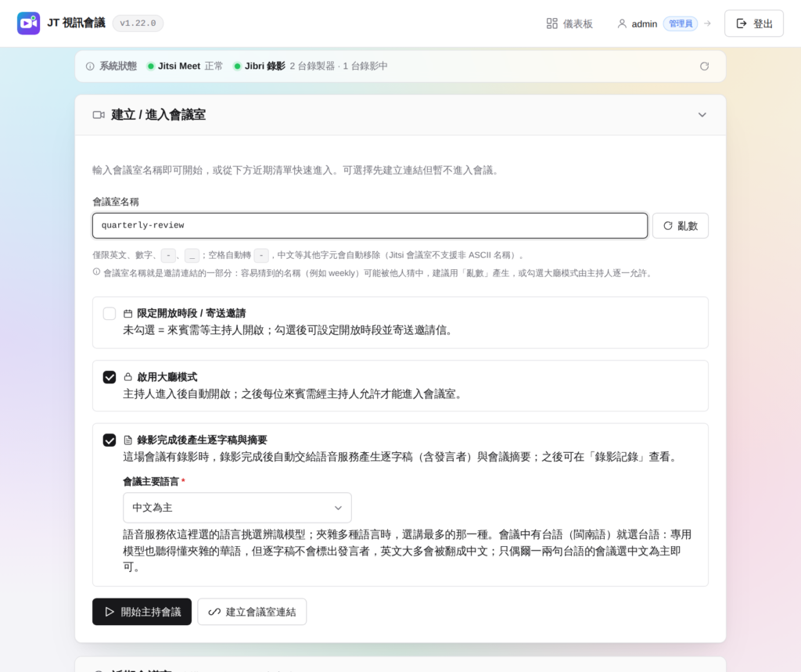Click the Jibri 錄影 green status indicator
Screen dimensions: 801x672
[237, 66]
